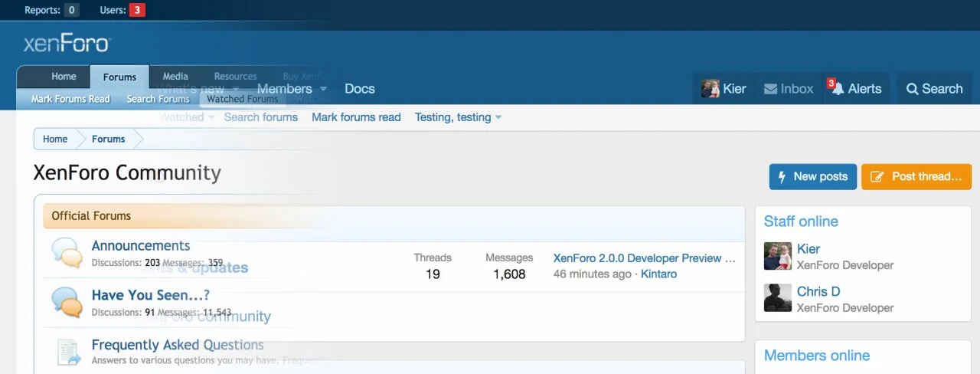Expand the 'Testing, testing' dropdown
980x374 pixels.
pos(498,118)
